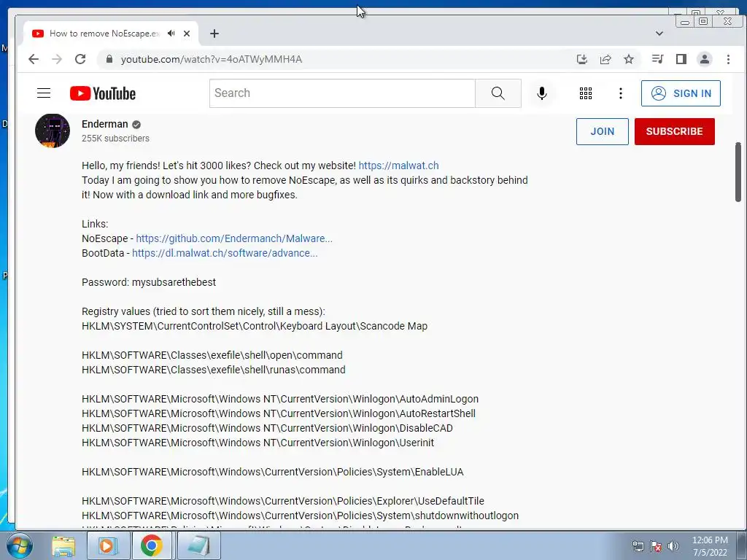Click the taskbar clock 12:06 PM

[710, 540]
